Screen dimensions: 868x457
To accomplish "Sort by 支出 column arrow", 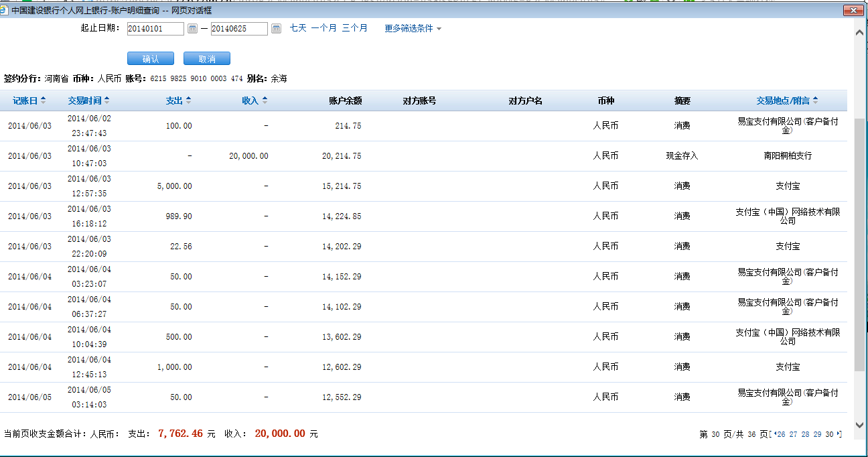I will 188,101.
